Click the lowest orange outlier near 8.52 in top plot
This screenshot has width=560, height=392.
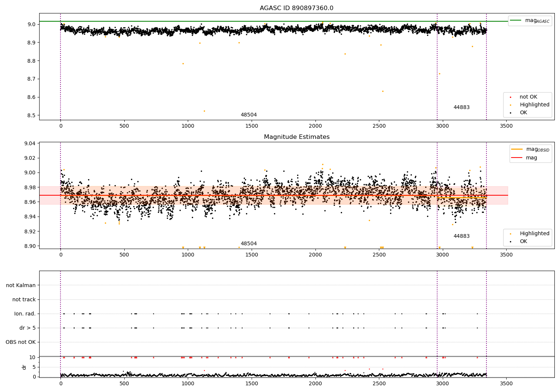tap(204, 111)
